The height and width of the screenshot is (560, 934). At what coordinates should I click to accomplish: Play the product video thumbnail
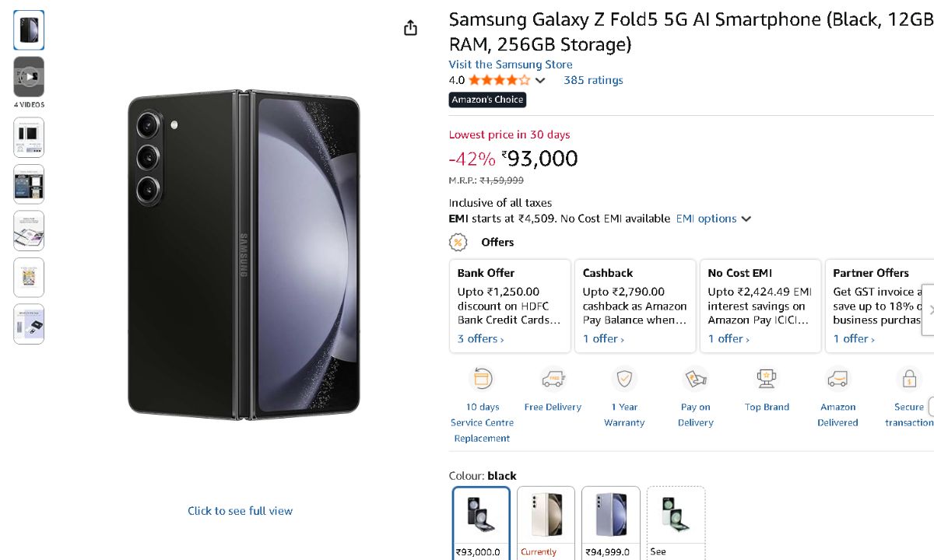29,76
